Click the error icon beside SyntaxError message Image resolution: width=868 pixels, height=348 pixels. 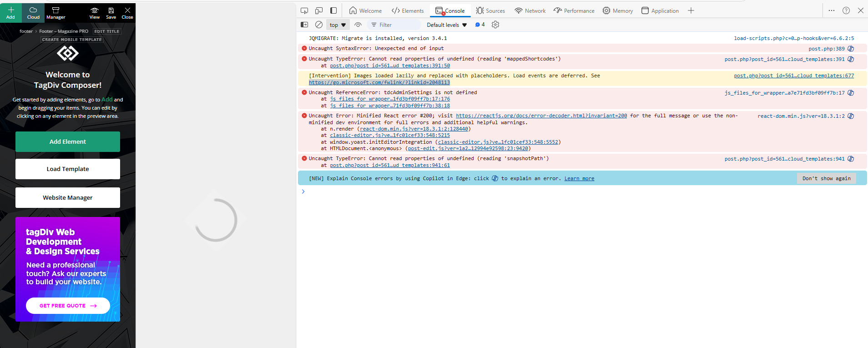click(x=304, y=48)
